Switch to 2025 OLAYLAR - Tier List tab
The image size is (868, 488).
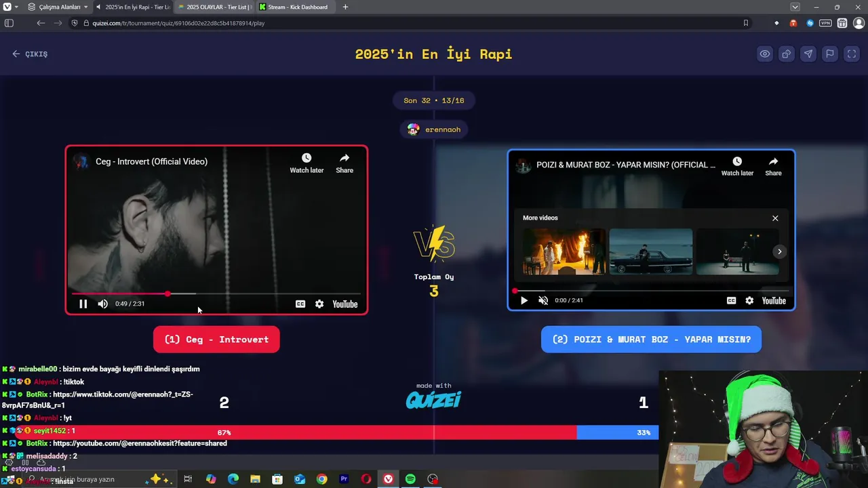click(214, 7)
